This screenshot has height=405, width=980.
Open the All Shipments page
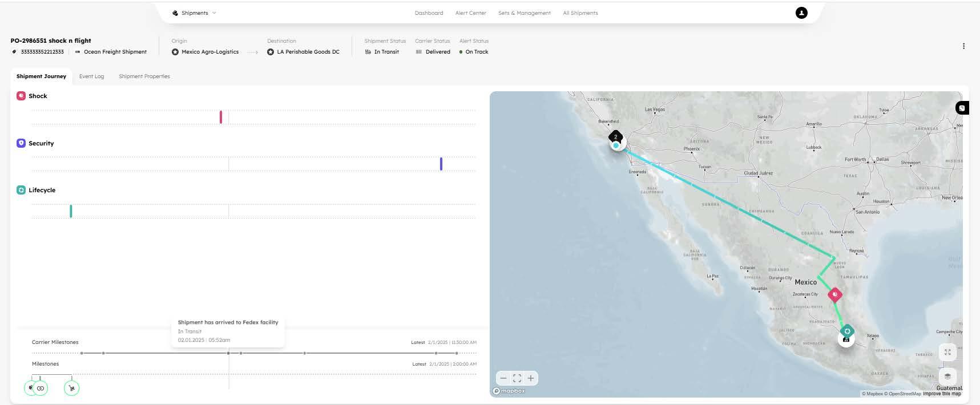[580, 13]
